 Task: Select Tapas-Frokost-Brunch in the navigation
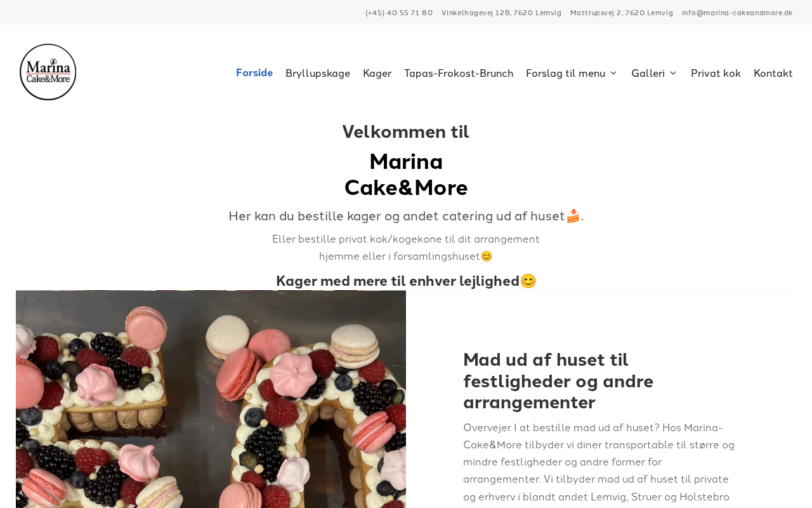pyautogui.click(x=459, y=74)
